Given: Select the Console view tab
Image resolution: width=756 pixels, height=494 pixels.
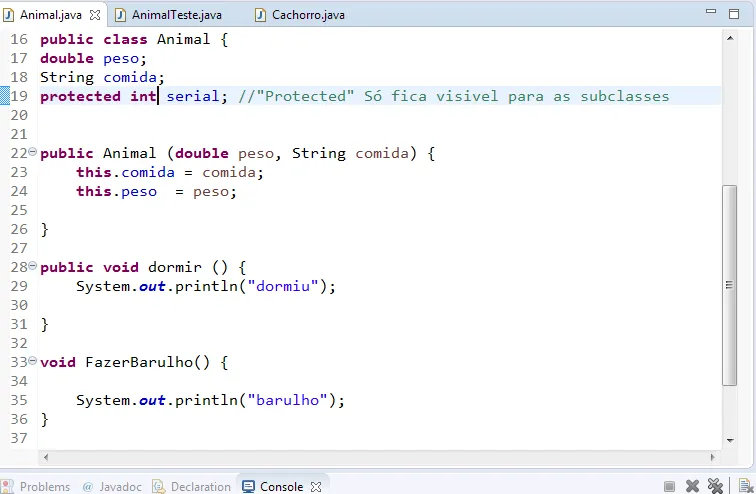Looking at the screenshot, I should (281, 487).
